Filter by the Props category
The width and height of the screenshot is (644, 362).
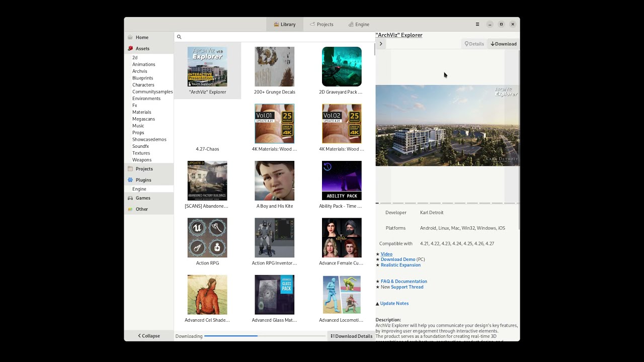(x=138, y=133)
